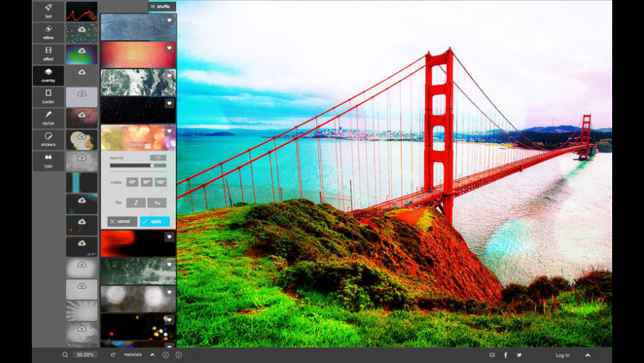The height and width of the screenshot is (363, 644).
Task: Rotate the overlay by 180 degrees
Action: [x=161, y=181]
